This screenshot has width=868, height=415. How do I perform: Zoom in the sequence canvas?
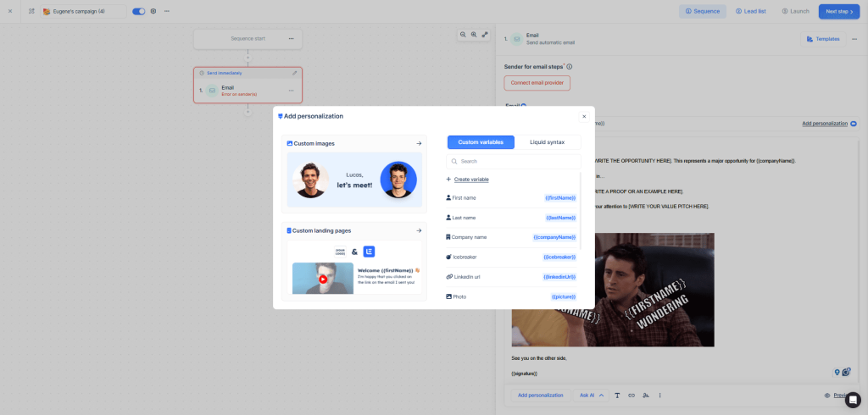tap(474, 35)
